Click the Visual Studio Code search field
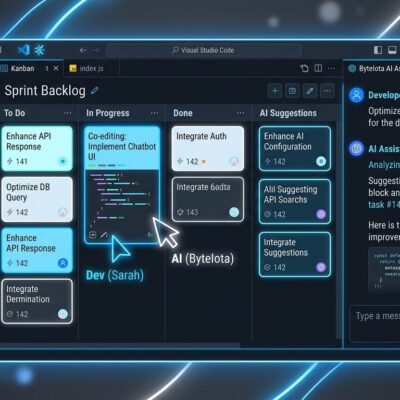This screenshot has width=400, height=400. 204,50
